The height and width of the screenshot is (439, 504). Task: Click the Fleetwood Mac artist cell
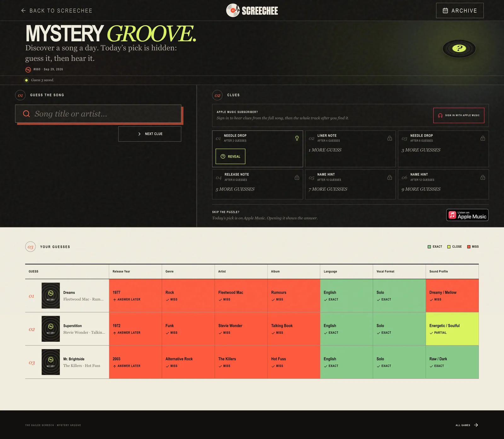pyautogui.click(x=241, y=296)
